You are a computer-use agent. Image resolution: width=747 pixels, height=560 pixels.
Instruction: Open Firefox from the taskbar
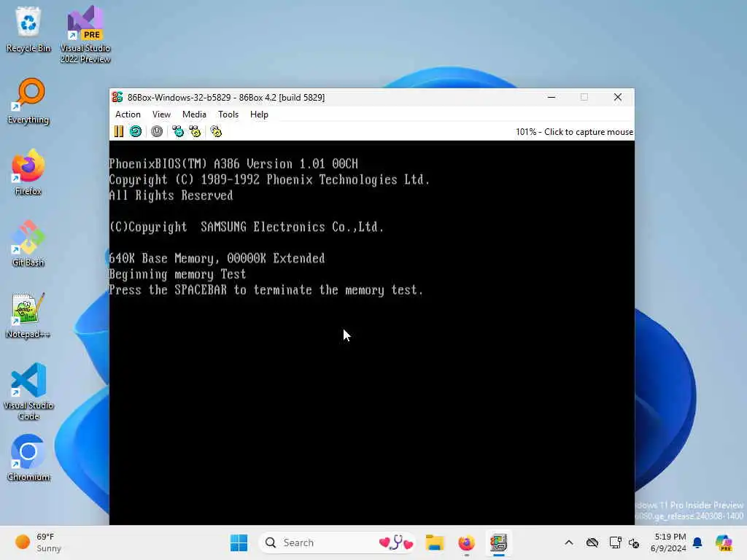coord(466,542)
